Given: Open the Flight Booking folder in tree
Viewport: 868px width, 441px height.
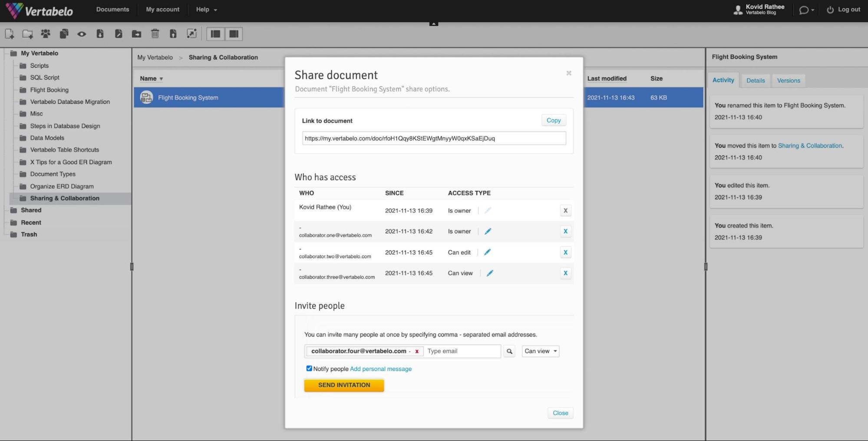Looking at the screenshot, I should [49, 90].
